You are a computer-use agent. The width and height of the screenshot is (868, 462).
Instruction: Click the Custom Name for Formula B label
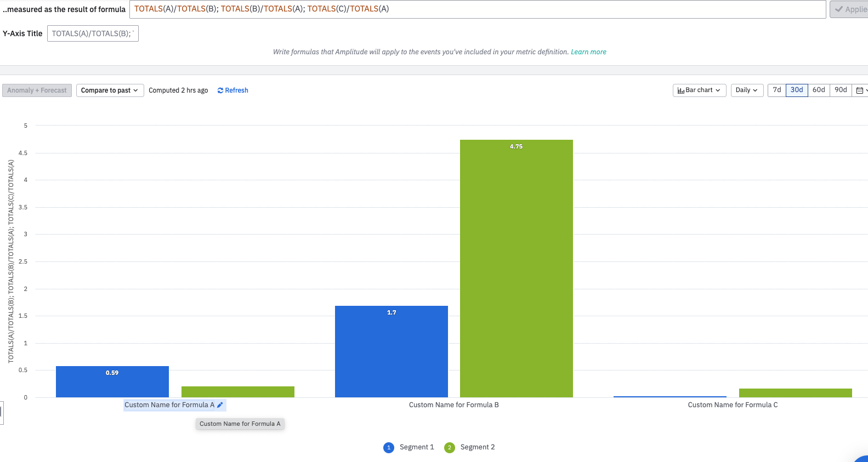click(x=454, y=405)
